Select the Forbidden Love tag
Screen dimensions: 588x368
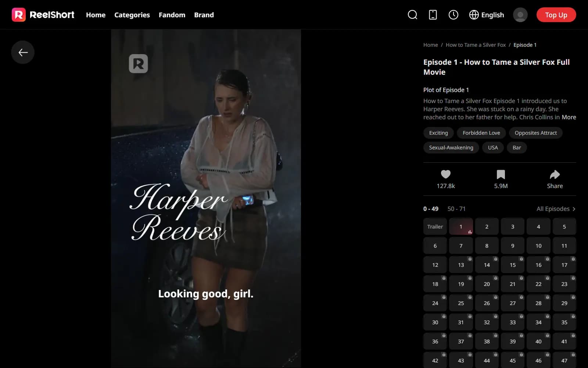(x=481, y=133)
